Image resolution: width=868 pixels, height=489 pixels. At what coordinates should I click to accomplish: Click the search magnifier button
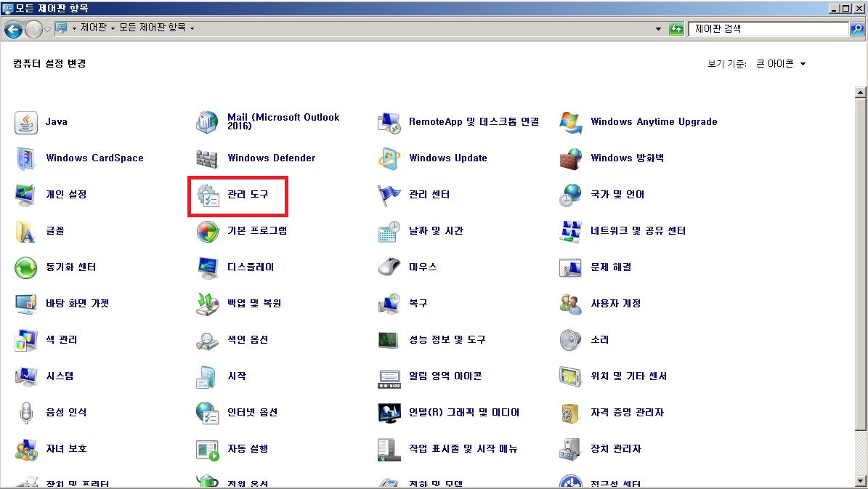click(x=857, y=29)
